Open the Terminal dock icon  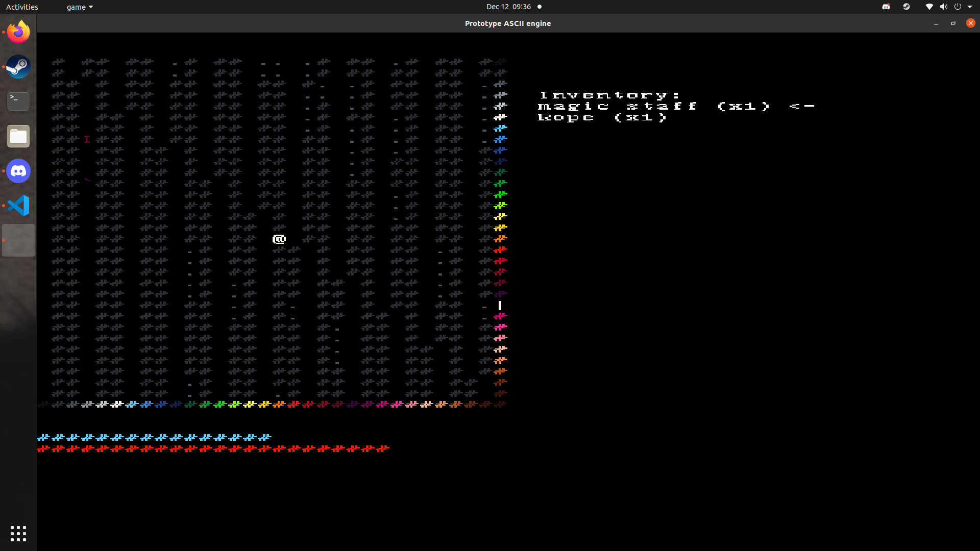pos(18,102)
